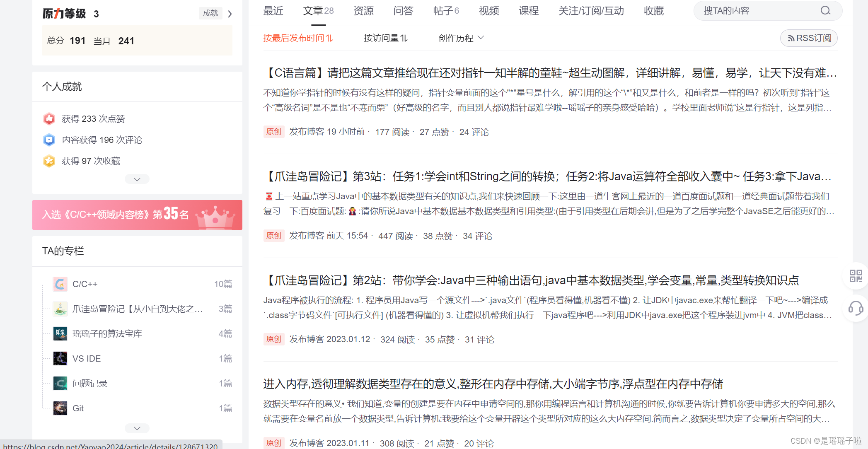Click the VS IDE column icon
The width and height of the screenshot is (868, 449).
pyautogui.click(x=60, y=359)
